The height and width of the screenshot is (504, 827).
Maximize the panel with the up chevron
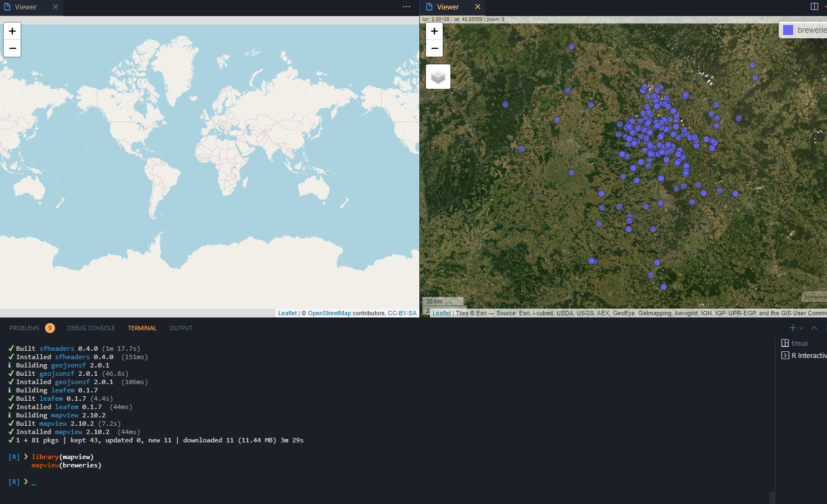click(x=814, y=328)
